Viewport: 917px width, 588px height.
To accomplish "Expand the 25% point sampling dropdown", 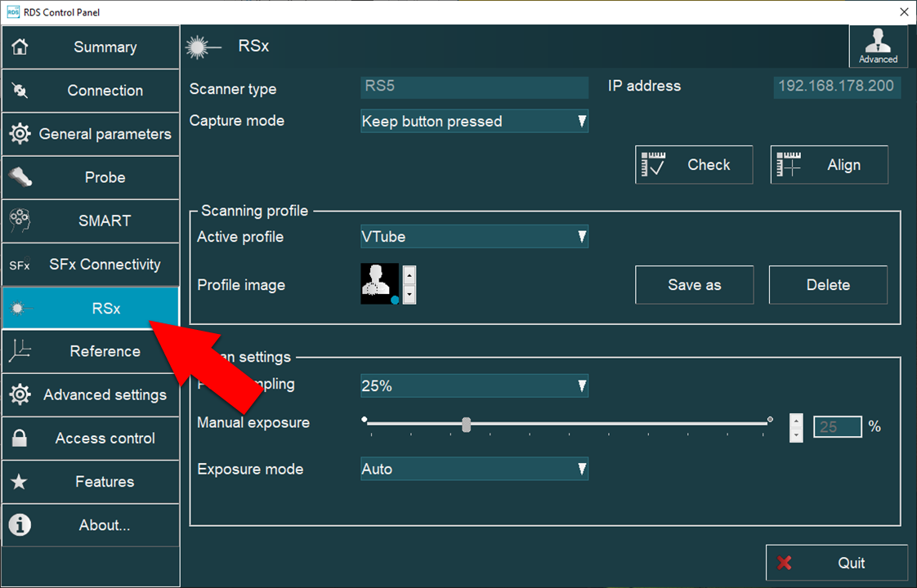I will click(474, 386).
